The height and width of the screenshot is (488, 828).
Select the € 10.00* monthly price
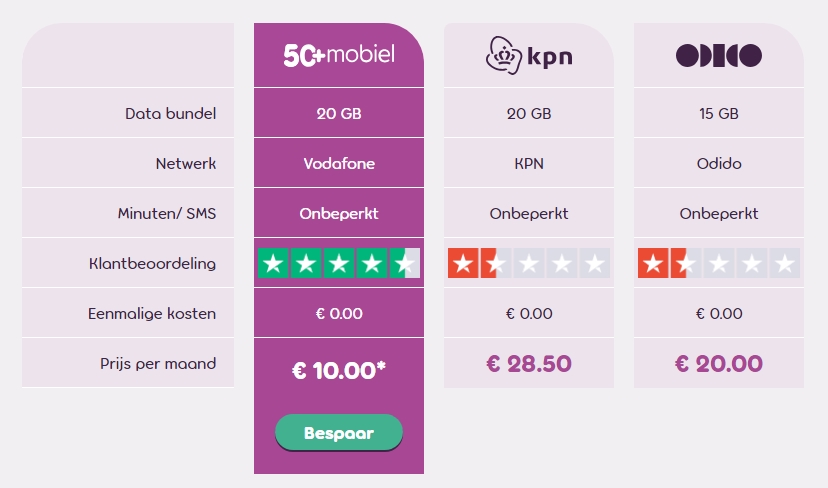338,370
